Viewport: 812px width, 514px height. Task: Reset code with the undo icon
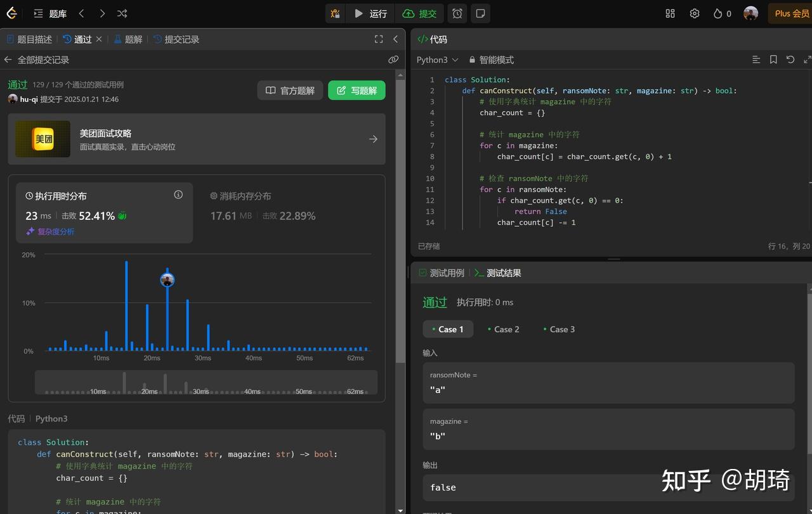(x=790, y=60)
